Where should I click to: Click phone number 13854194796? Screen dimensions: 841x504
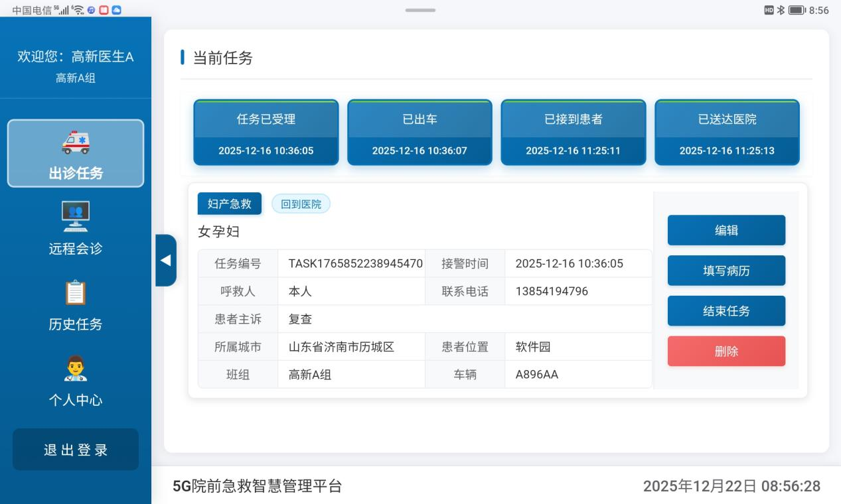tap(552, 291)
